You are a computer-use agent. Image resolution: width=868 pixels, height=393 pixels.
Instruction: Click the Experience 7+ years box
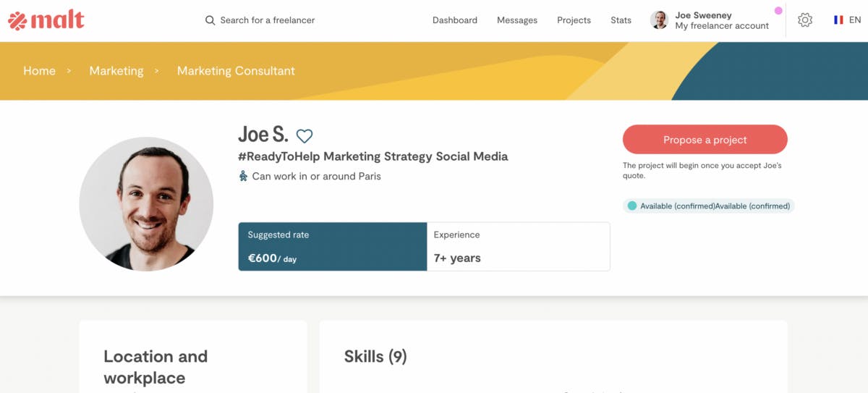tap(519, 247)
